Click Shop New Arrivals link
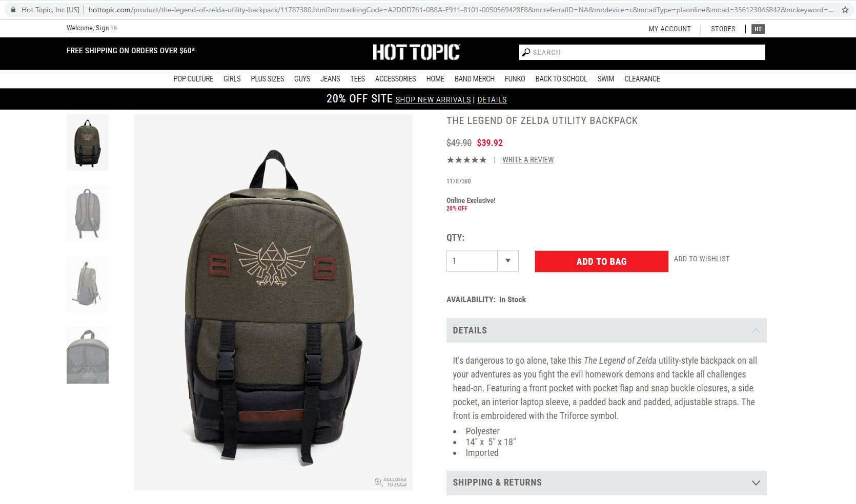856x504 pixels. coord(433,100)
